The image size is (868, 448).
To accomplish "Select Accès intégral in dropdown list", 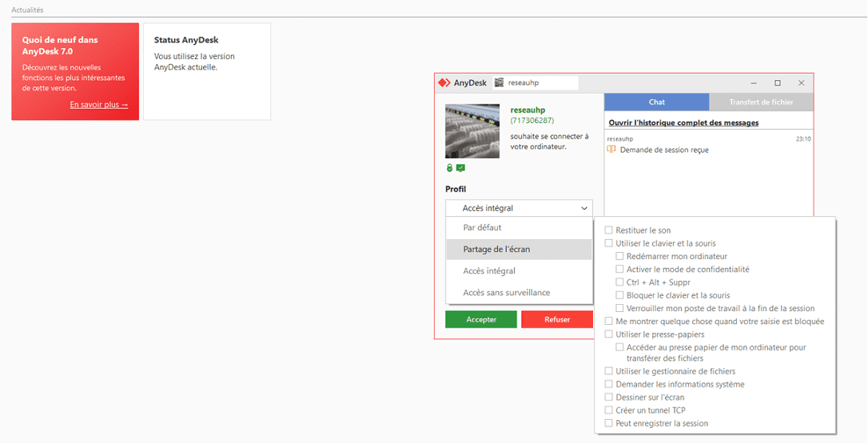I will point(519,270).
